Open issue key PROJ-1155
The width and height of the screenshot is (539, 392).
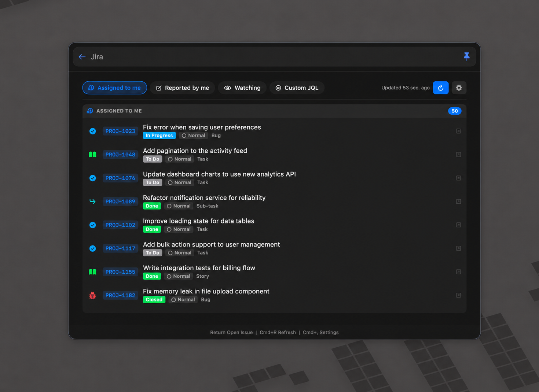click(x=120, y=272)
